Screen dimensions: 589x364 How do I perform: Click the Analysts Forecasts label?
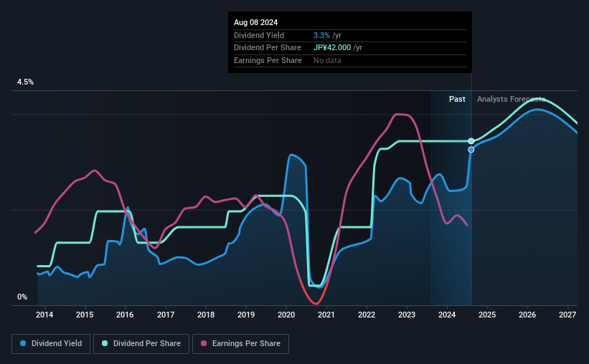tap(512, 99)
